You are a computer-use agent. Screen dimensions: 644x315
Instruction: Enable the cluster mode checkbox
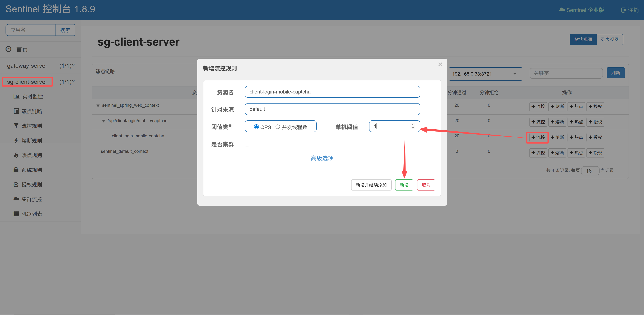(x=247, y=144)
